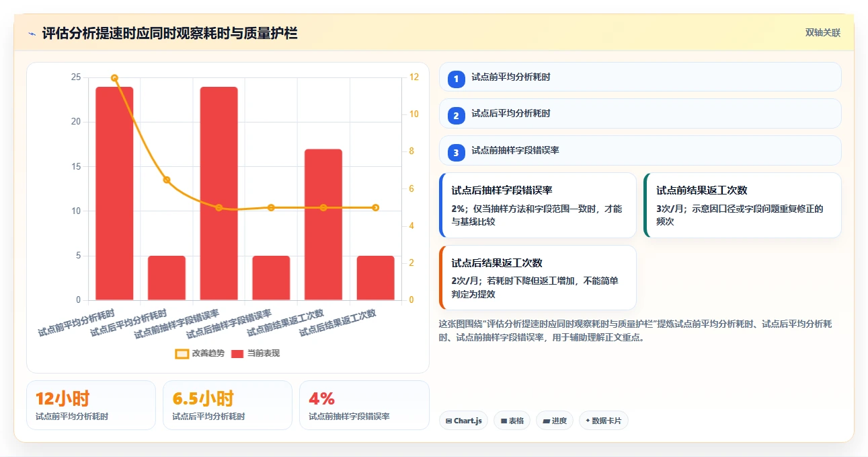Click the text 2次/月；若耗时下降但返工增加
Screen dimensions: 868x457
535,287
